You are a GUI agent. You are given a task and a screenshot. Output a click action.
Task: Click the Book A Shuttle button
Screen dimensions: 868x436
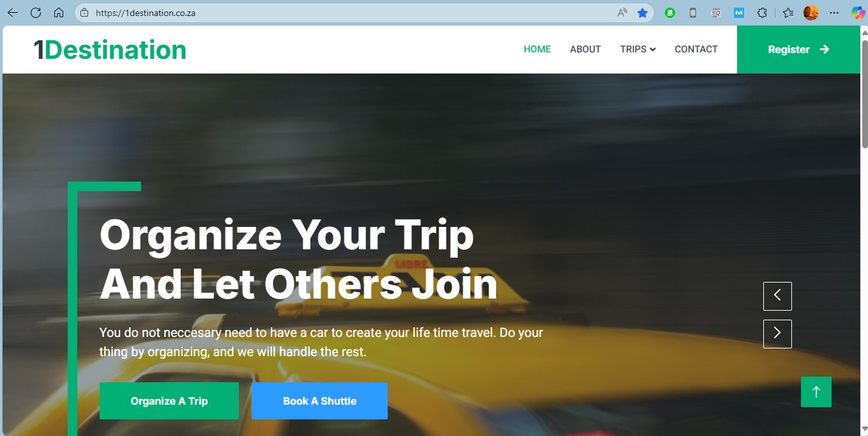click(x=319, y=401)
